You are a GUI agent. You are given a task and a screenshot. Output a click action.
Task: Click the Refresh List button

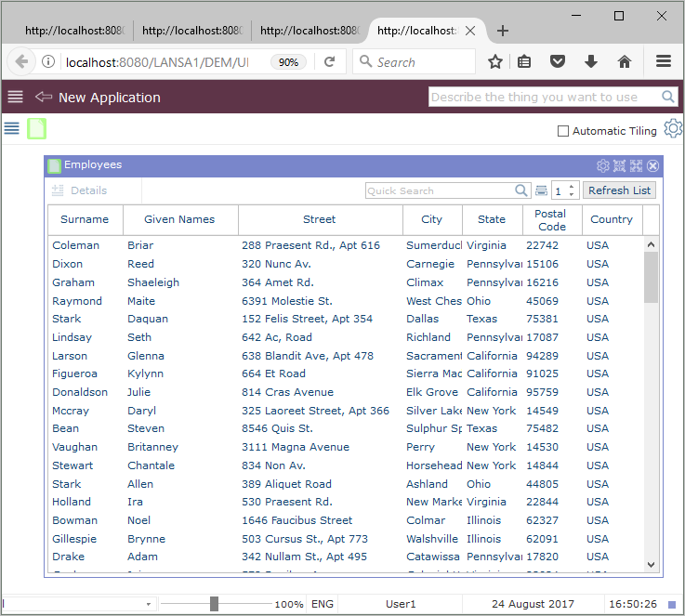pos(619,190)
